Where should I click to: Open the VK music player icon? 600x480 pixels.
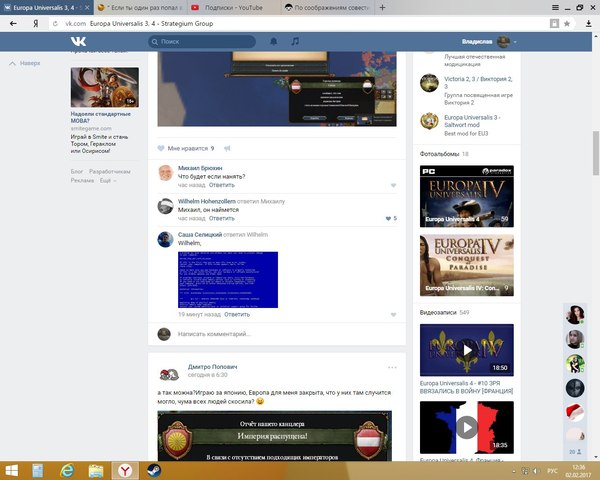295,41
